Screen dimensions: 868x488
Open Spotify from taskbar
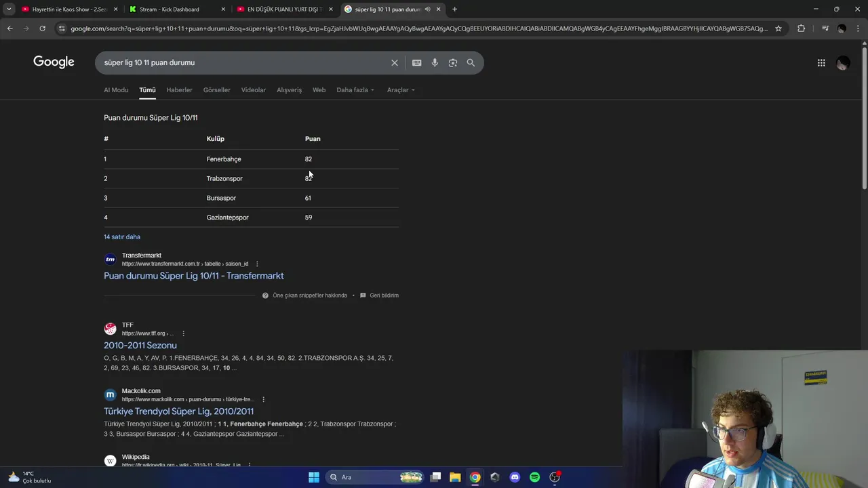pos(534,477)
